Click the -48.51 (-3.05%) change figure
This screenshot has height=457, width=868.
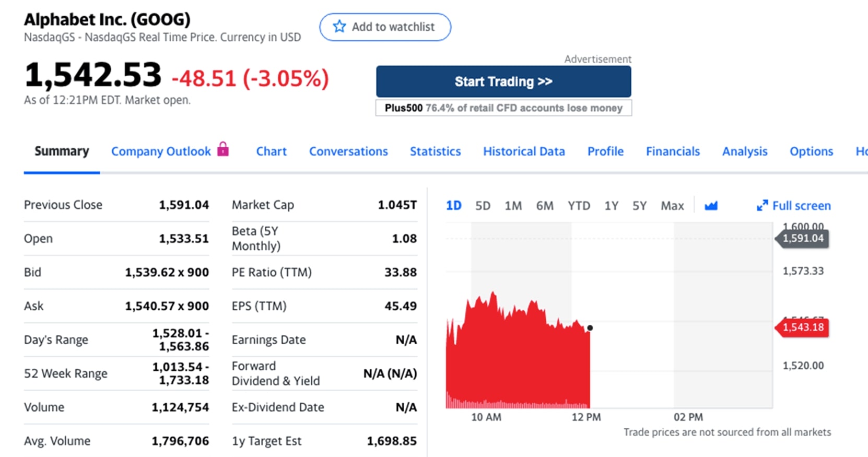click(250, 79)
